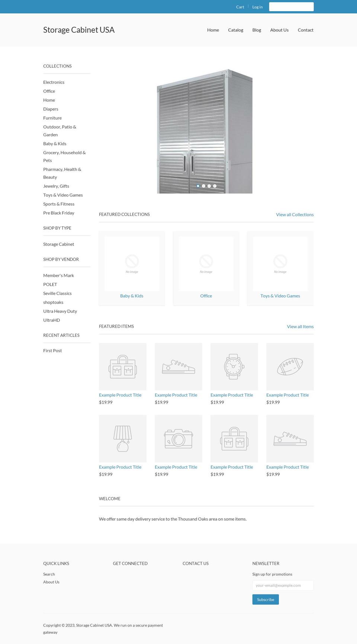Select the Electronics collection
This screenshot has height=644, width=357.
[54, 82]
